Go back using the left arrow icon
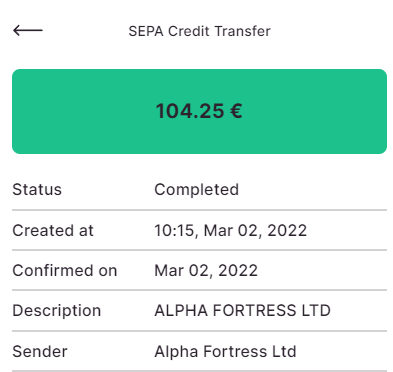Image resolution: width=393 pixels, height=372 pixels. [28, 31]
